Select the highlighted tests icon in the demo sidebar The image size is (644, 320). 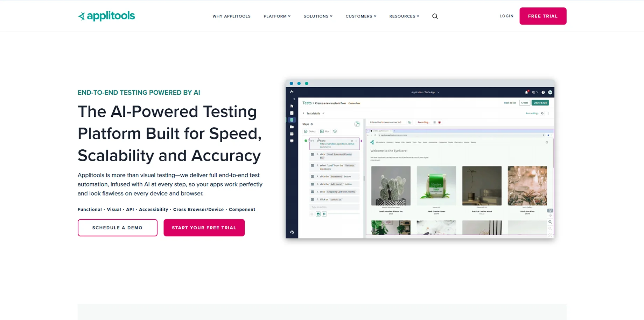(292, 120)
